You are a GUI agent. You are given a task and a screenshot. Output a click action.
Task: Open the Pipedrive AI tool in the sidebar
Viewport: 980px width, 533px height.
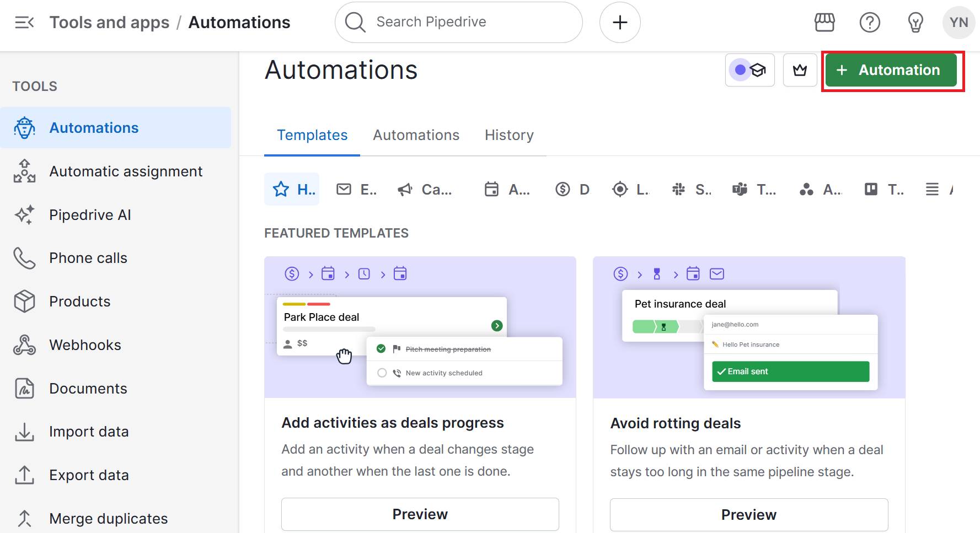[90, 214]
